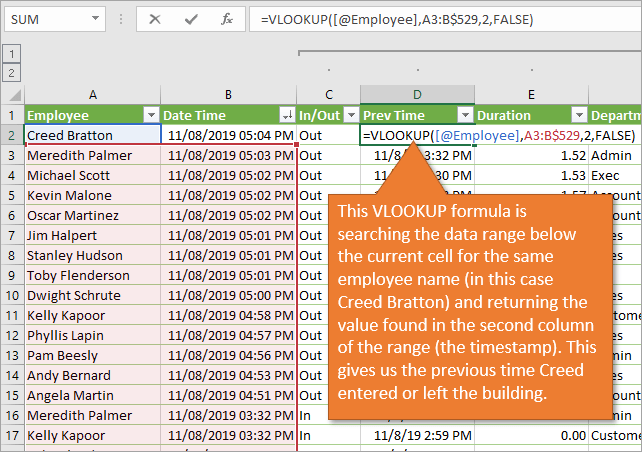
Task: Select the Creed Bratton cell
Action: coord(92,135)
